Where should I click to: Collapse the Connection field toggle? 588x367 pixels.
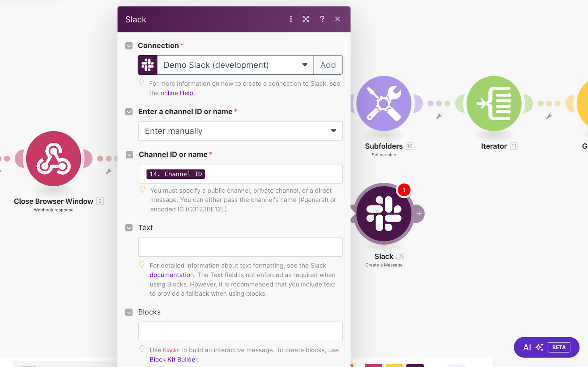[129, 46]
